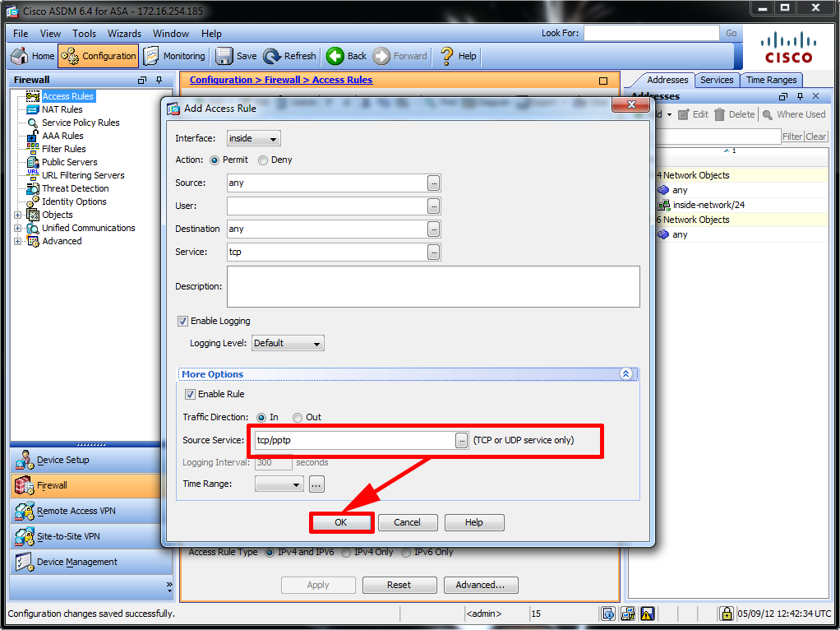Open the Logging Level dropdown

click(x=288, y=343)
